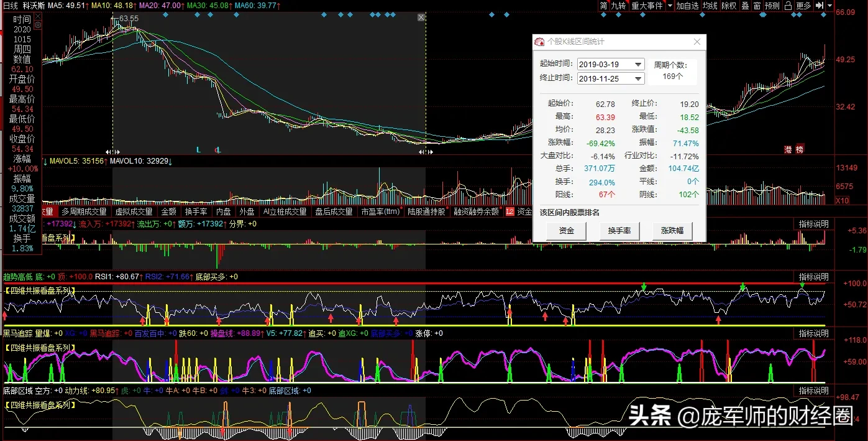
Task: Switch to 多周期成交量 indicator tab
Action: 84,211
